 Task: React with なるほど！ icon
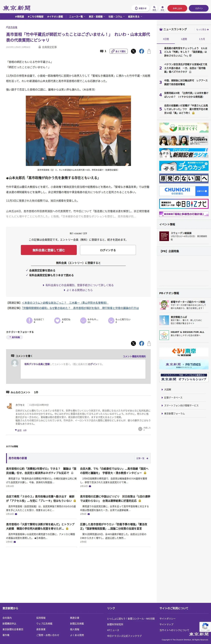click(x=29, y=321)
